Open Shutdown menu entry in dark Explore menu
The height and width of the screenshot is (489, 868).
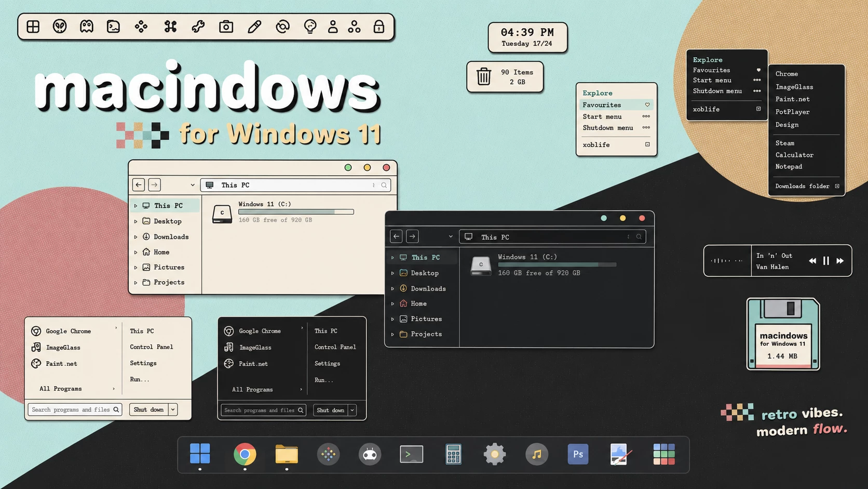point(727,91)
